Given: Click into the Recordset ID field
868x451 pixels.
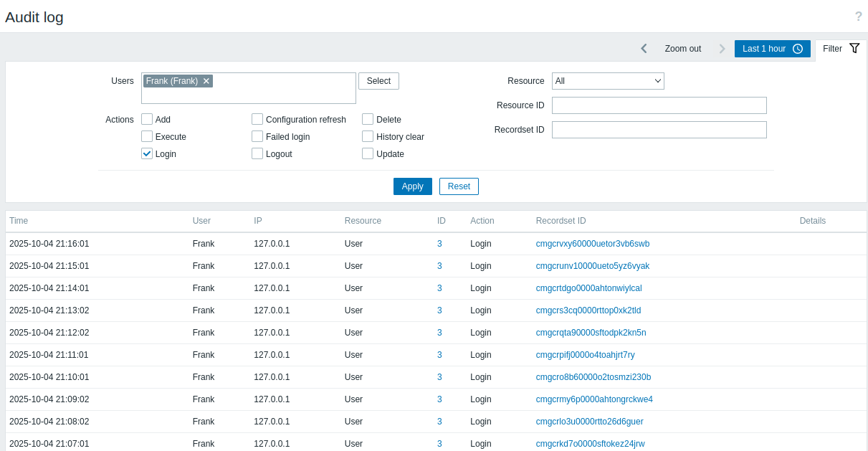Looking at the screenshot, I should pyautogui.click(x=659, y=130).
